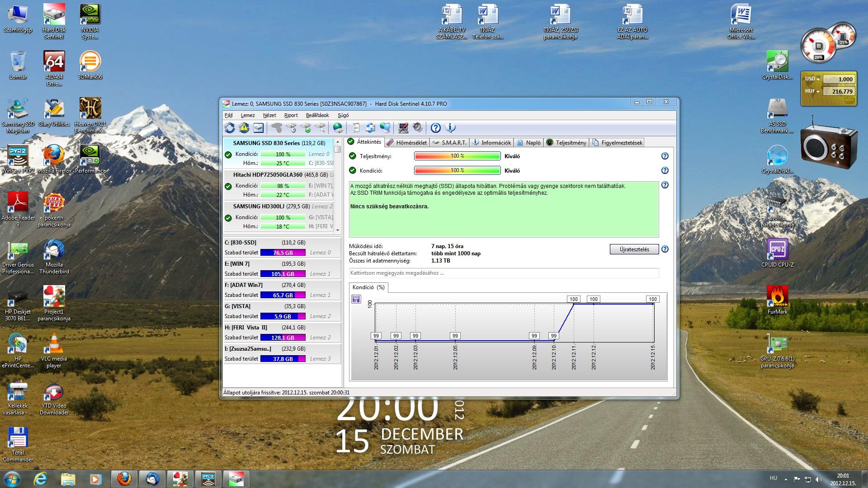Switch to Figyelmeztetések tab
The width and height of the screenshot is (868, 488).
tap(617, 142)
